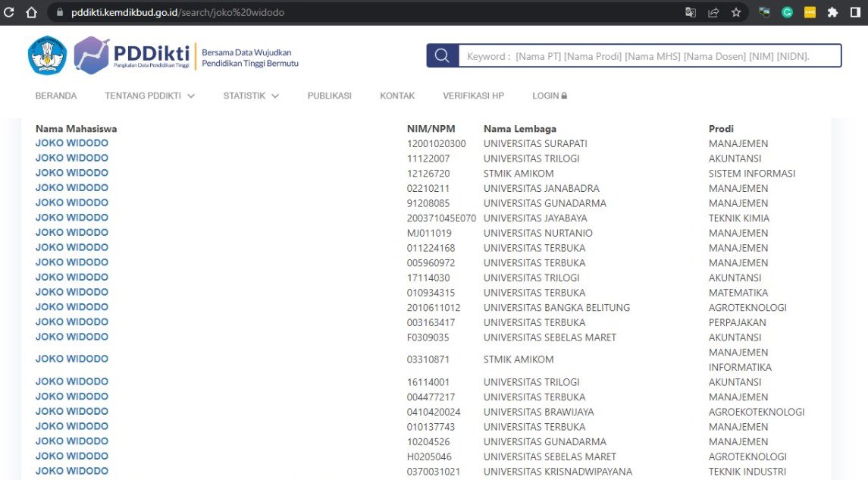
Task: Open the yellow extension icon in toolbar
Action: pos(810,12)
